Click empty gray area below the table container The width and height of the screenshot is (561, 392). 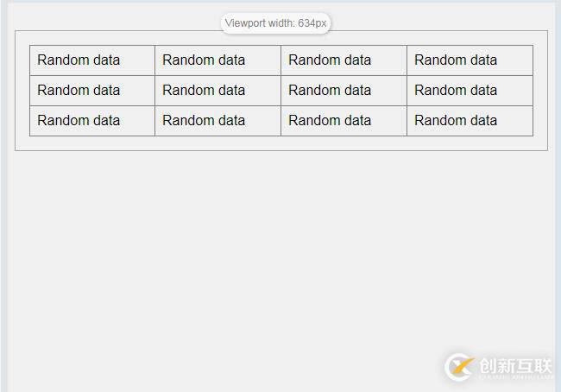click(259, 259)
